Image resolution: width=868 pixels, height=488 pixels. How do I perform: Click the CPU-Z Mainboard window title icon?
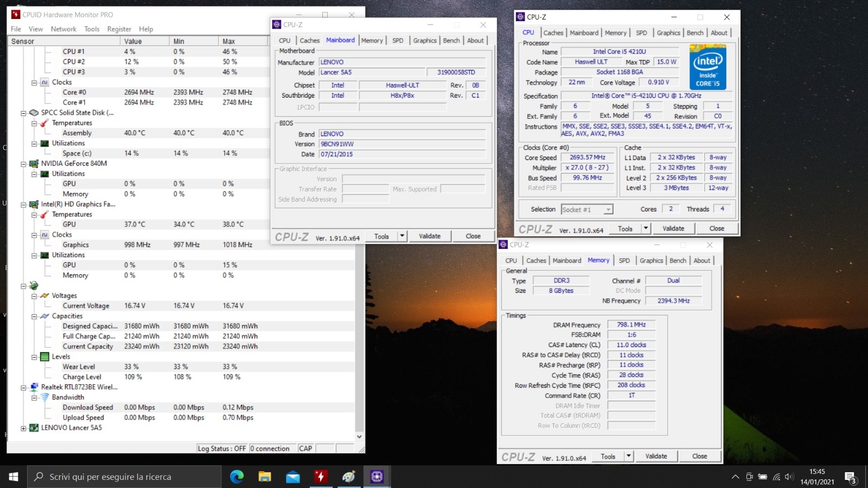(x=277, y=24)
